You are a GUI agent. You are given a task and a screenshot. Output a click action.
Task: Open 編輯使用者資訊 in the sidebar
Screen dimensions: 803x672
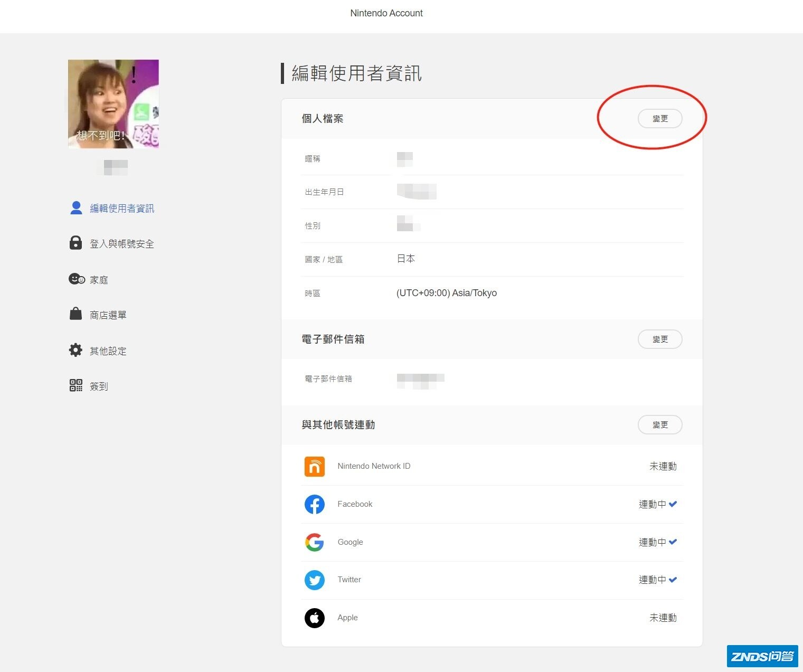click(x=122, y=209)
